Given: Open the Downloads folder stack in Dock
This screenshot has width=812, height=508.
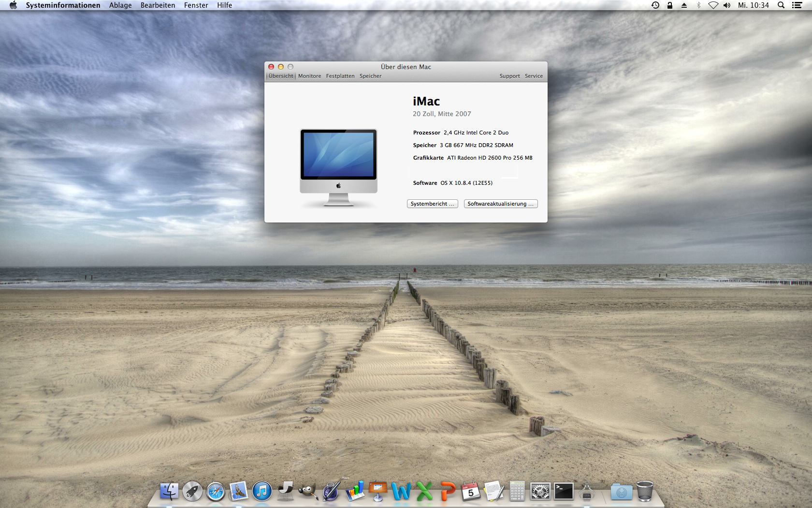Looking at the screenshot, I should click(x=622, y=492).
